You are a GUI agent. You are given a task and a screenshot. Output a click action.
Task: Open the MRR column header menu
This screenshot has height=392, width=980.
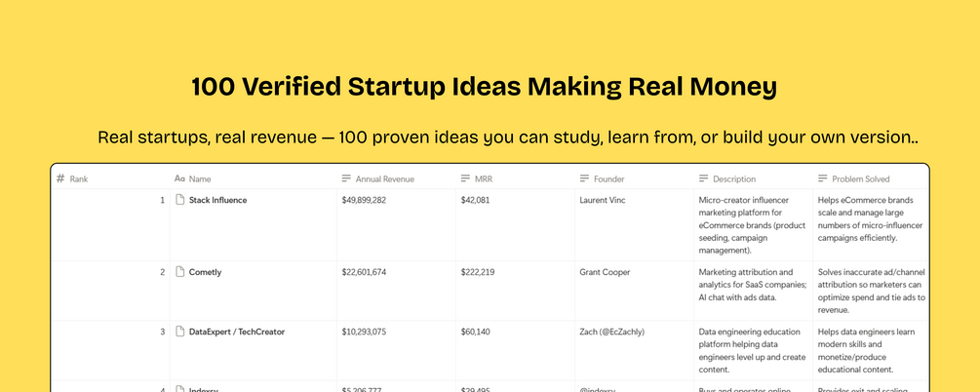(x=481, y=179)
